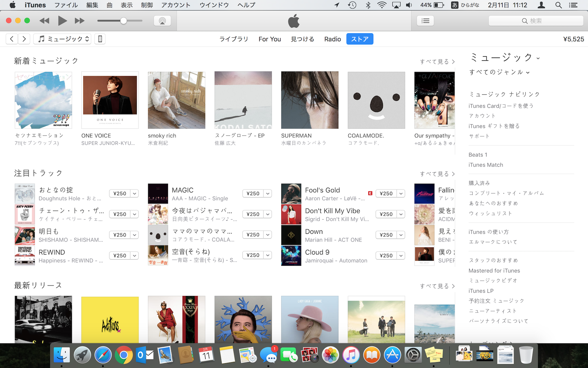
Task: Open iTunes Card/コードを使う link
Action: (x=501, y=106)
